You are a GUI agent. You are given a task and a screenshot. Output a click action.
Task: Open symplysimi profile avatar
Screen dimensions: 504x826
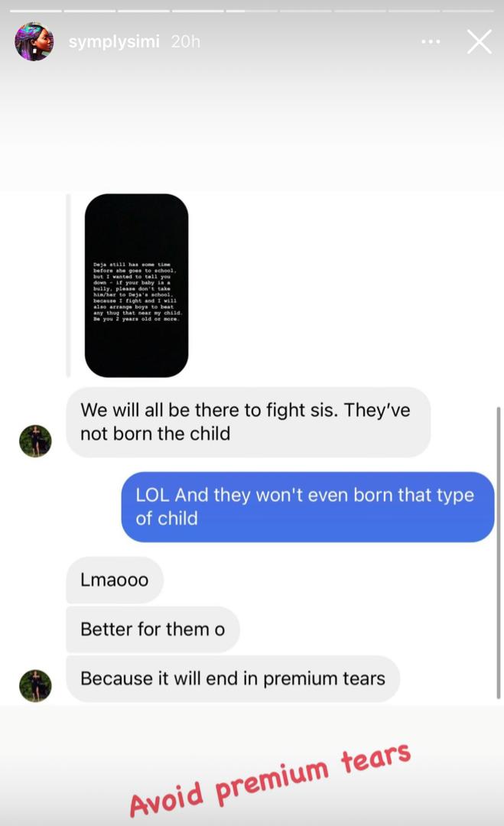click(34, 41)
